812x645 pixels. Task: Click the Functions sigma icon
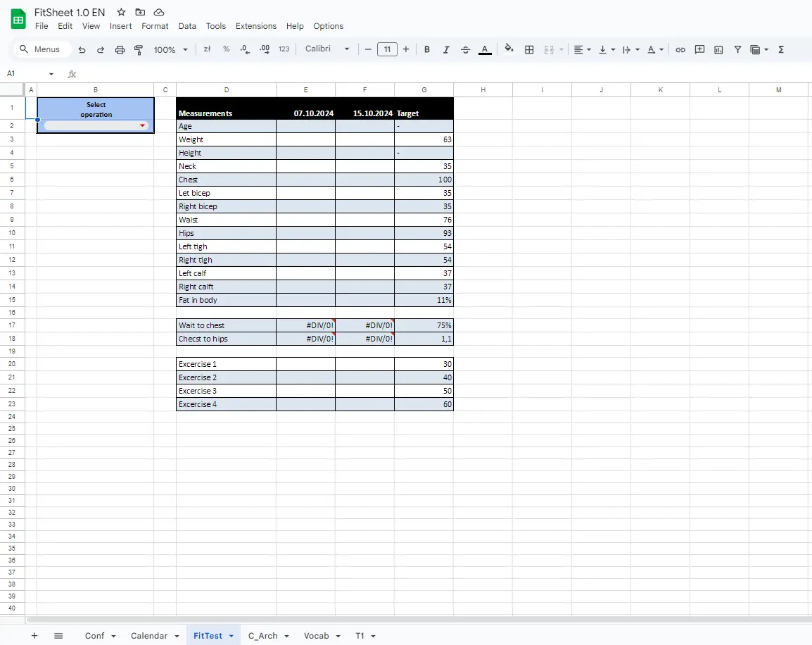[781, 50]
